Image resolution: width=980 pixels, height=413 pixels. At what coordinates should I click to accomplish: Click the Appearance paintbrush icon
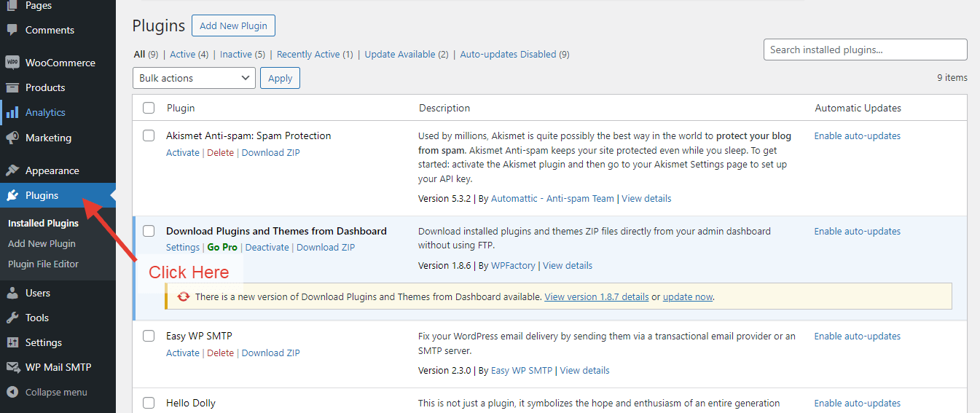(12, 170)
